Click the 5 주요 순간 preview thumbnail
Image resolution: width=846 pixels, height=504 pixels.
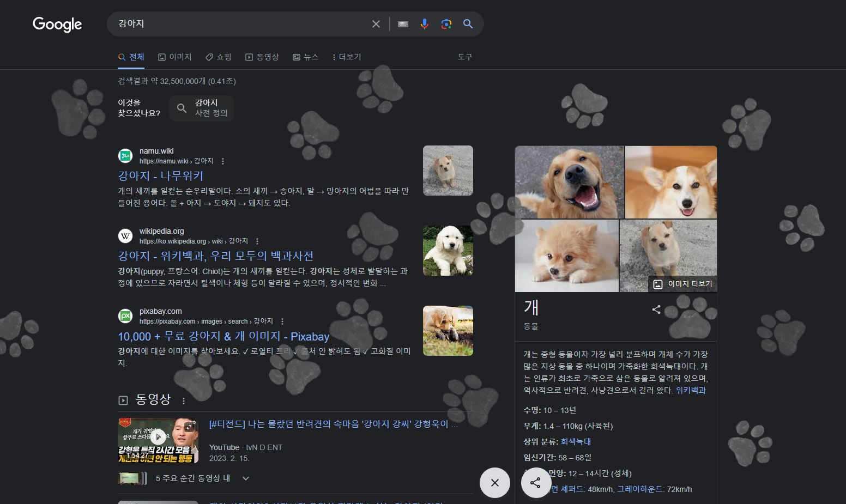(x=132, y=478)
